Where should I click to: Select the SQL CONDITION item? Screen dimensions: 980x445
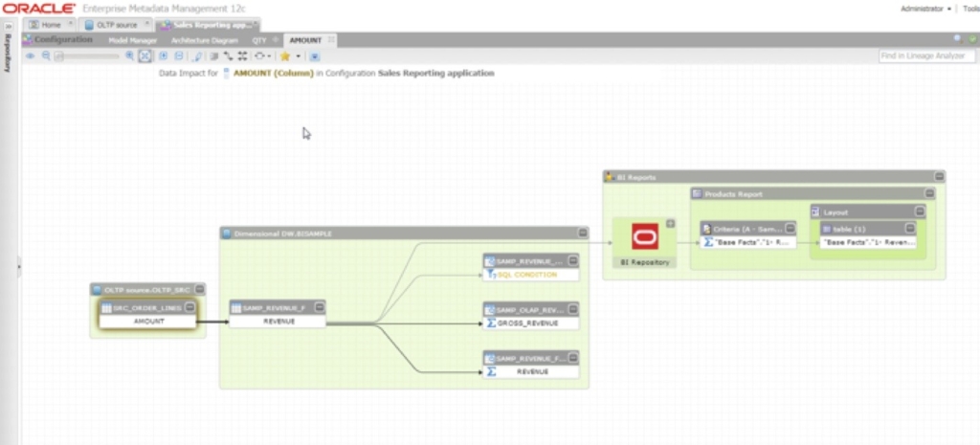tap(531, 275)
